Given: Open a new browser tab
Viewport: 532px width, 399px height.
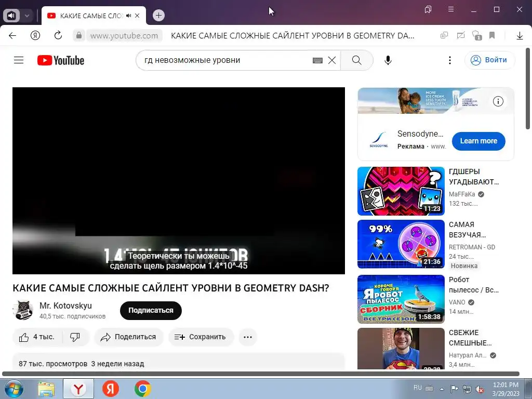Looking at the screenshot, I should pyautogui.click(x=158, y=15).
